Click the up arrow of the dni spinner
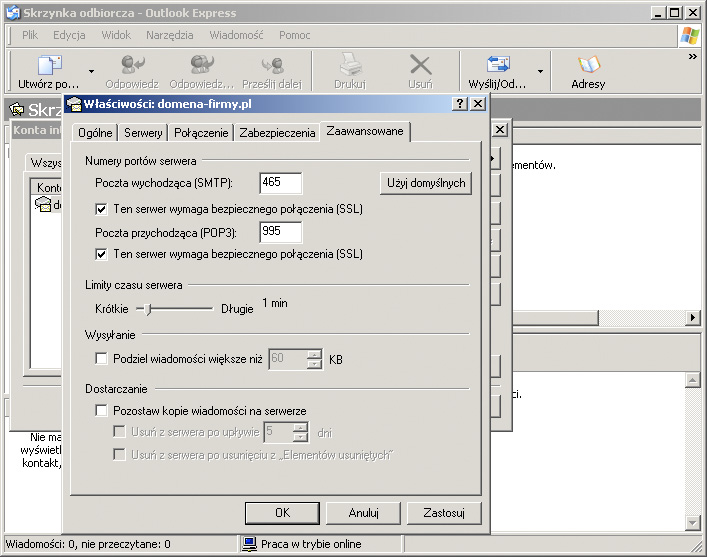The image size is (707, 557). [x=300, y=427]
